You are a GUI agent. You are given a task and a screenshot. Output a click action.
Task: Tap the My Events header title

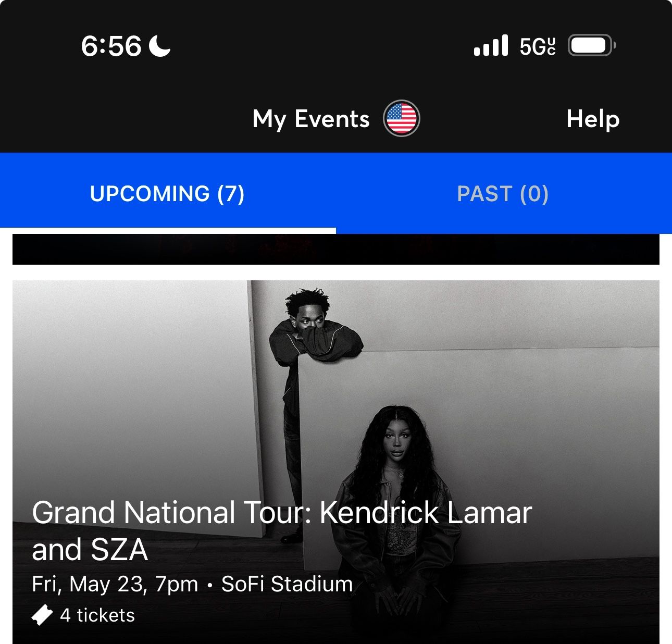point(310,119)
